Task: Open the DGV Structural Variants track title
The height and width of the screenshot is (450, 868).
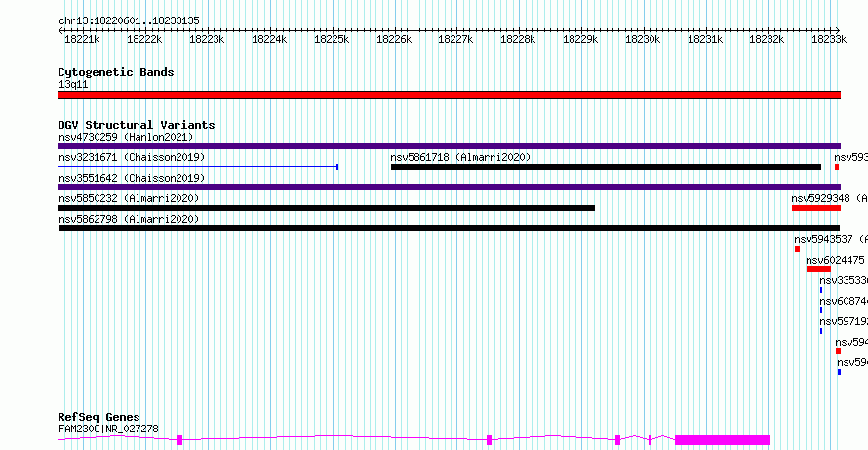Action: point(137,125)
